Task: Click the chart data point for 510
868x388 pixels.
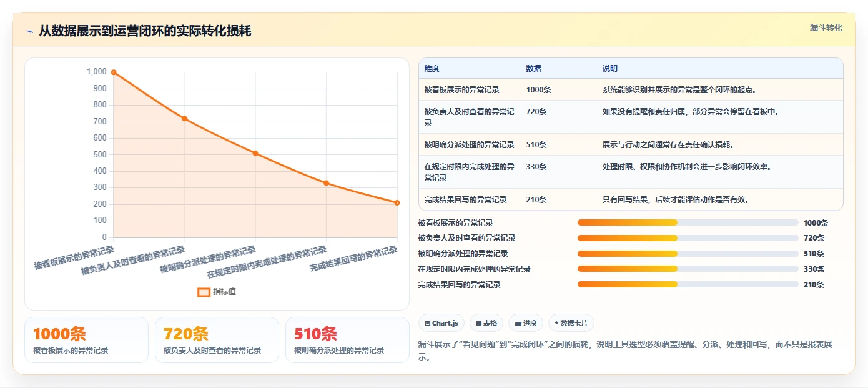Action: (255, 153)
